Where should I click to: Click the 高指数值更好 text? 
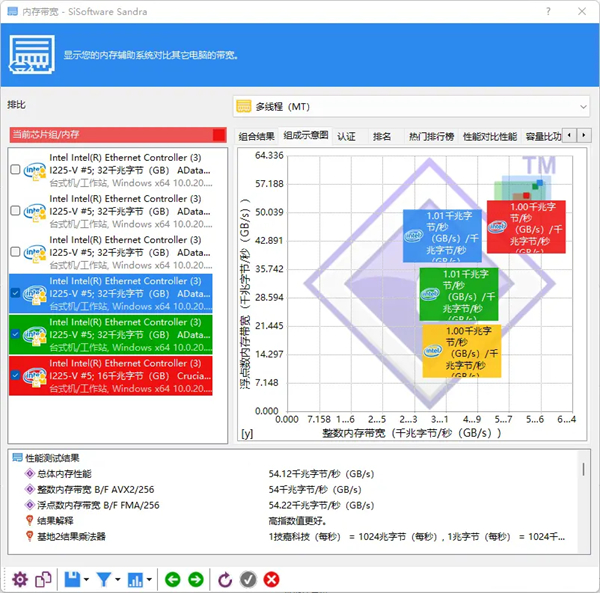[x=297, y=521]
